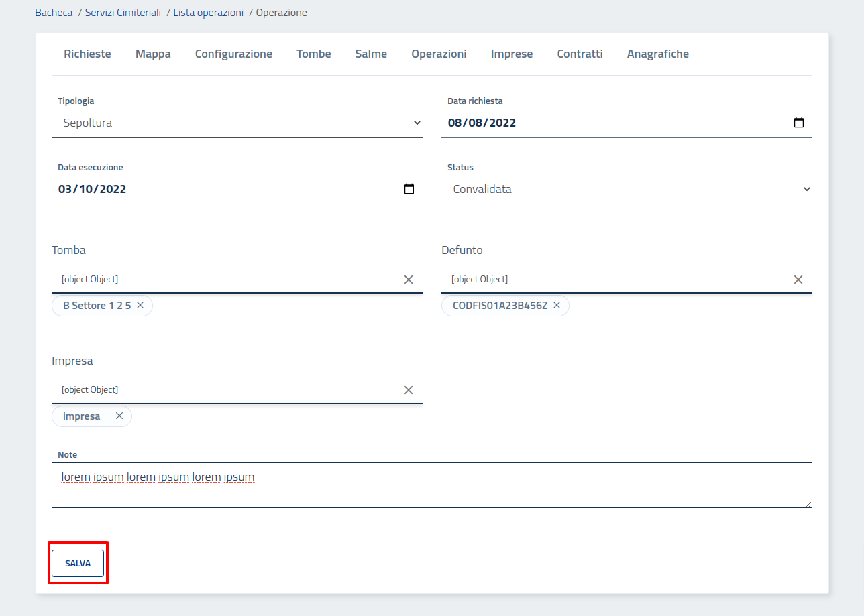
Task: Expand the Tipologia dropdown
Action: pos(237,123)
